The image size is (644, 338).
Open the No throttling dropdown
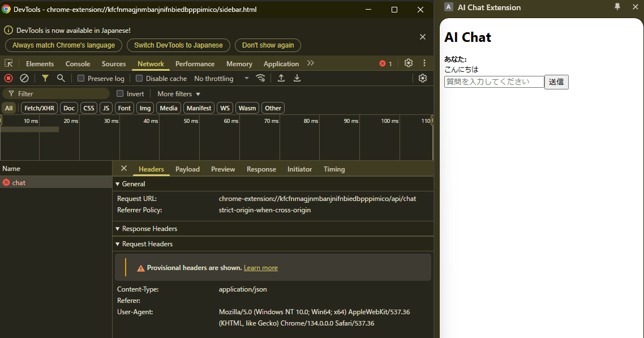click(x=221, y=79)
